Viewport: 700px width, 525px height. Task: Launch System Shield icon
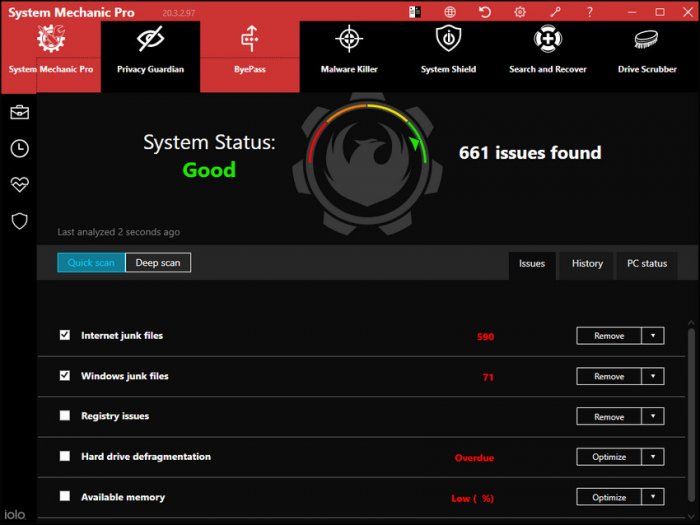pos(449,39)
